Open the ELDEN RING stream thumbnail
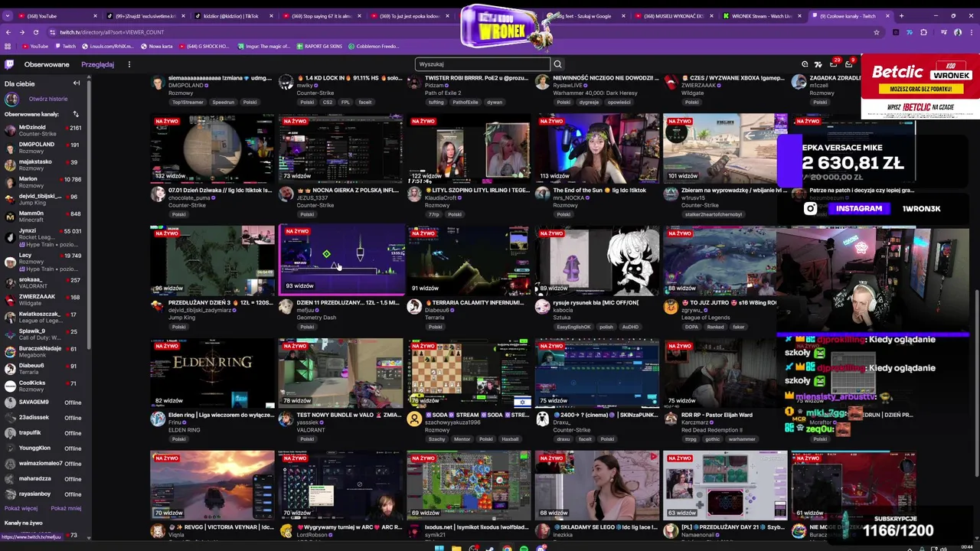This screenshot has height=551, width=980. click(212, 373)
